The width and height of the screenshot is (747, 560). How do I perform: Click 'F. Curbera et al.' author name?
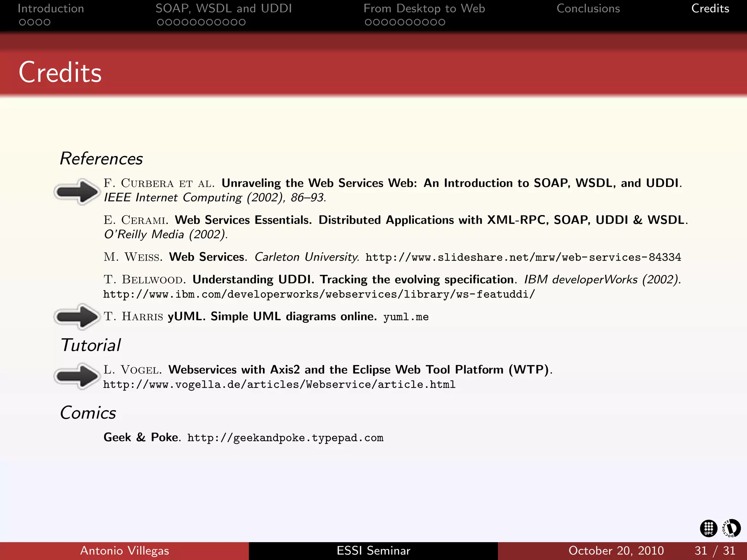[x=159, y=183]
